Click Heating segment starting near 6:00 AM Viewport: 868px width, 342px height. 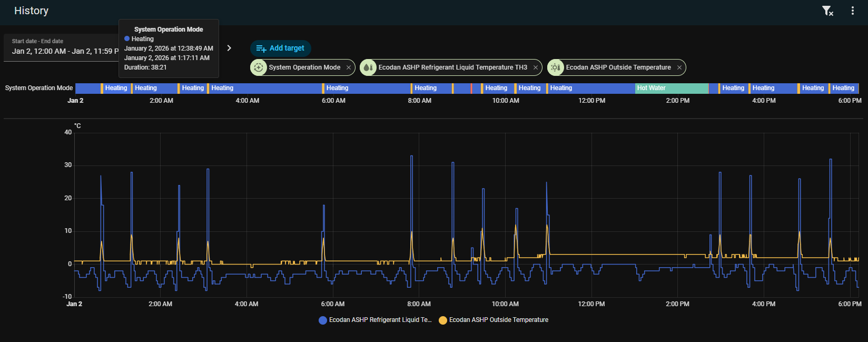(x=367, y=88)
